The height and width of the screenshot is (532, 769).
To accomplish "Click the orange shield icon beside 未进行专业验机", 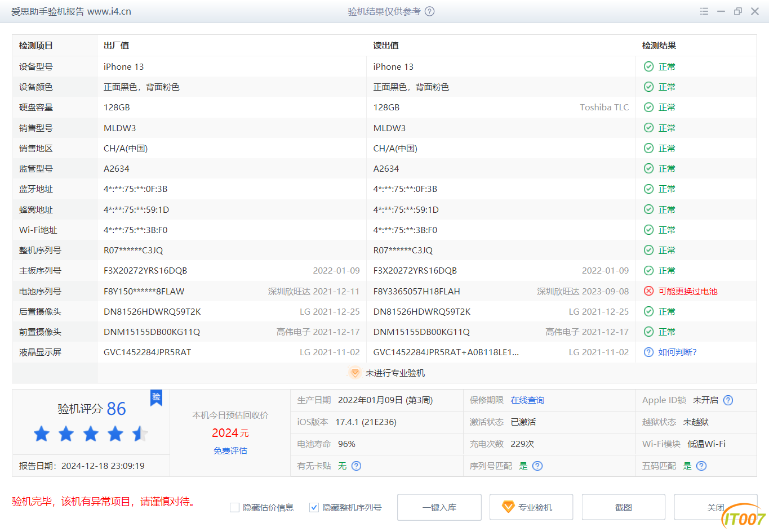I will [355, 373].
